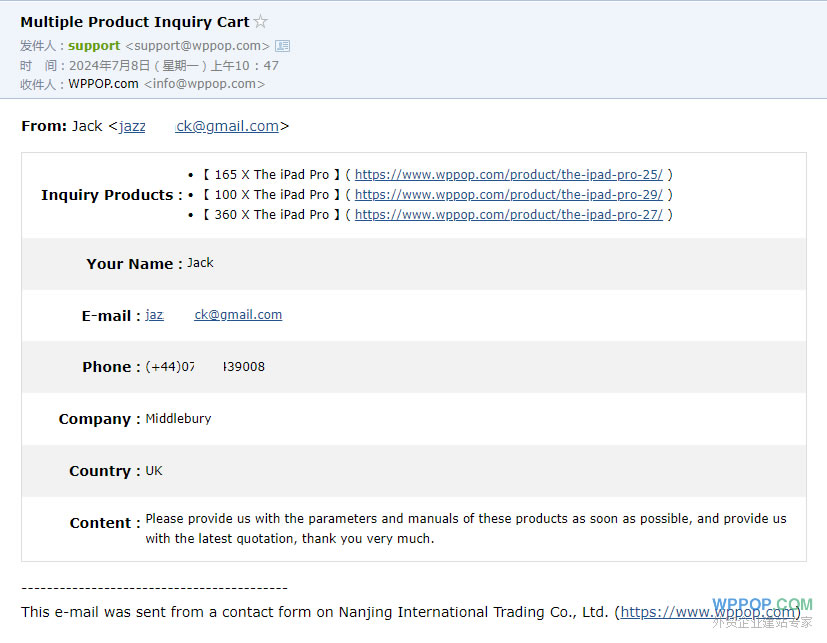Click recipient address info@wppop.com
Screen dimensions: 827x643
(x=204, y=84)
